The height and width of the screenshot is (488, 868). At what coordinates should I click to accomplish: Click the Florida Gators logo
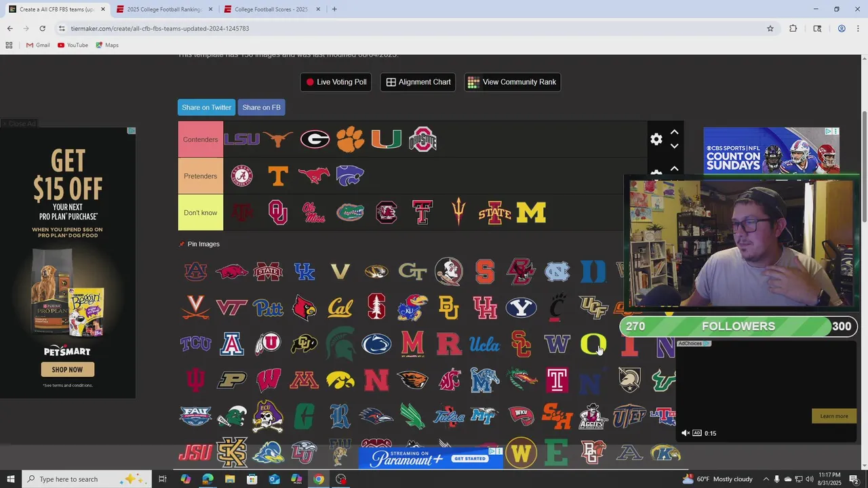coord(351,213)
